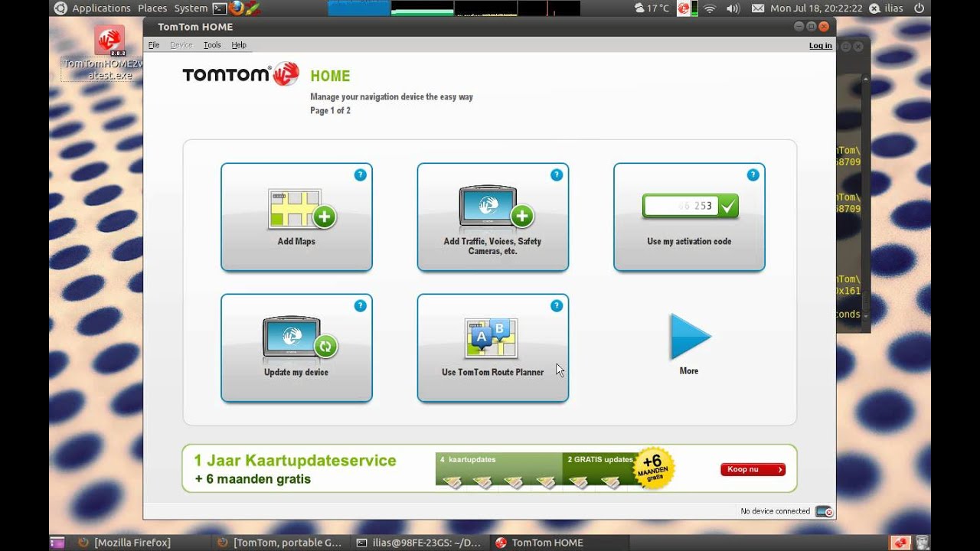Click the TomTom workspace icon in bottom panel
This screenshot has width=980, height=551.
tap(900, 543)
